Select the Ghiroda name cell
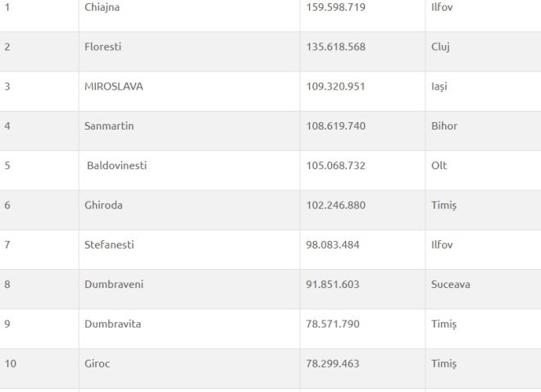 pos(103,205)
